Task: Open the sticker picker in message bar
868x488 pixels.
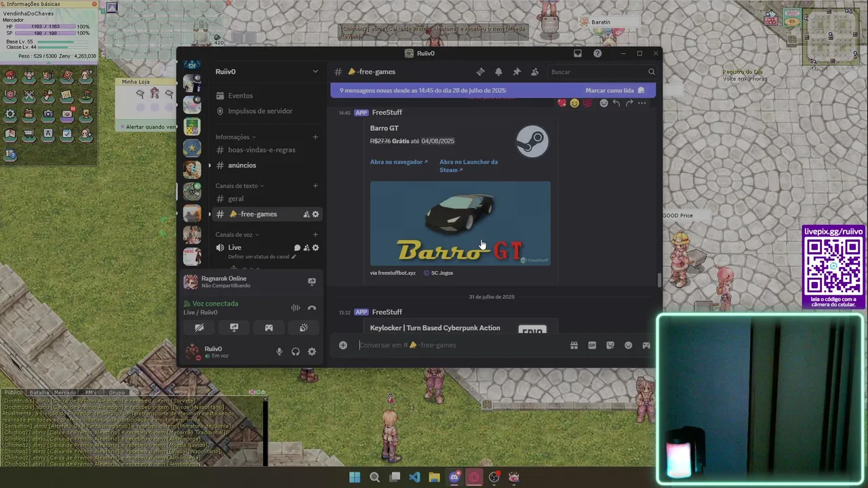Action: pyautogui.click(x=610, y=345)
